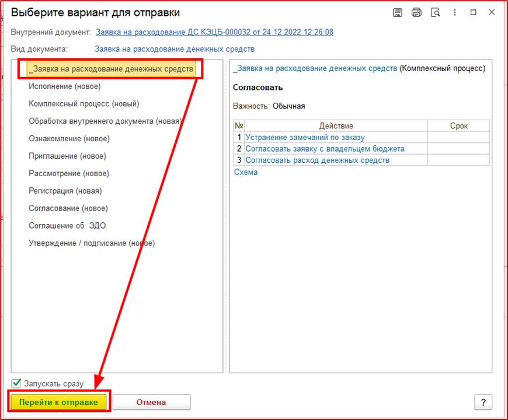Close the dialog with the X button
The height and width of the screenshot is (420, 508).
tap(492, 12)
